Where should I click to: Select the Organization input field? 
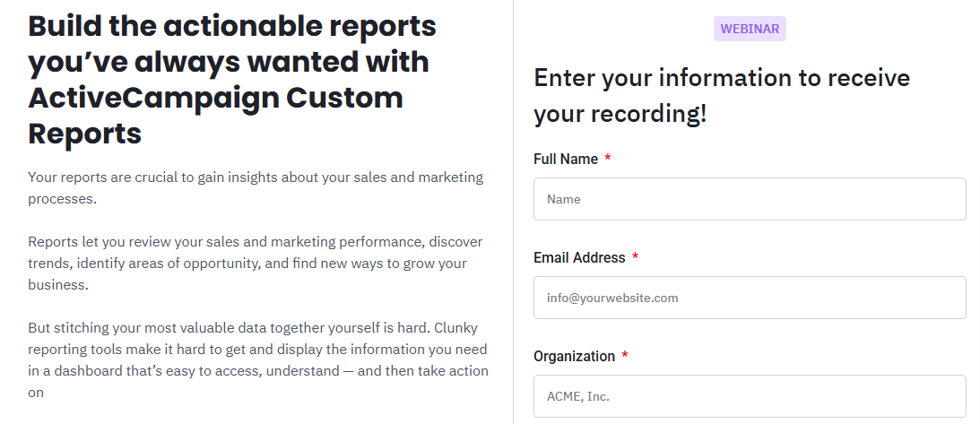click(750, 396)
